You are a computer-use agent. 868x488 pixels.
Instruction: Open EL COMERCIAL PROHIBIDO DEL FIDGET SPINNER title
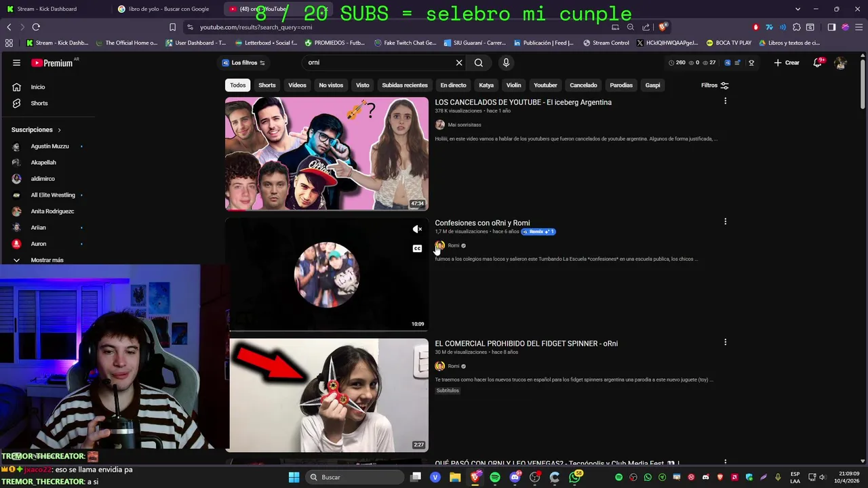526,344
